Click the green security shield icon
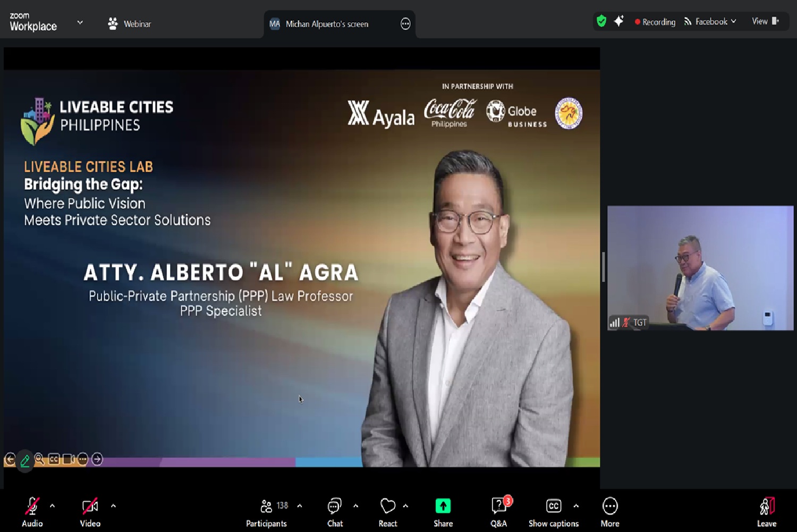The height and width of the screenshot is (532, 797). click(601, 21)
